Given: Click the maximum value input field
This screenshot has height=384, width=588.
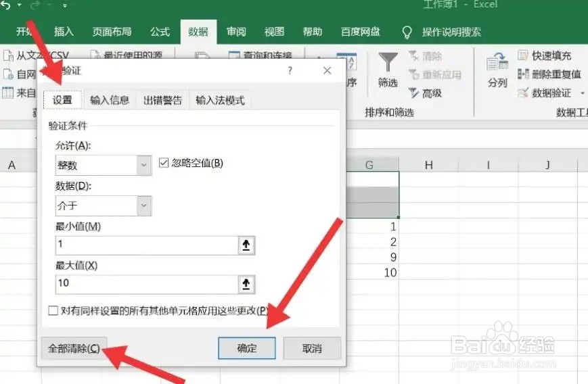Looking at the screenshot, I should tap(147, 285).
